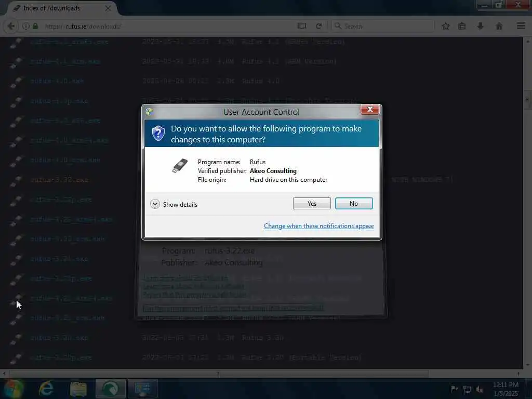Click the UAC title bar shield icon
This screenshot has width=532, height=399.
(x=149, y=112)
